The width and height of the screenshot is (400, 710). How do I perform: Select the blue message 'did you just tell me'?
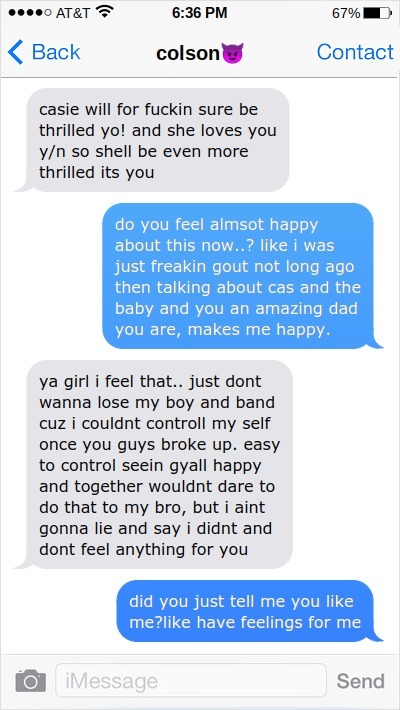click(x=249, y=611)
